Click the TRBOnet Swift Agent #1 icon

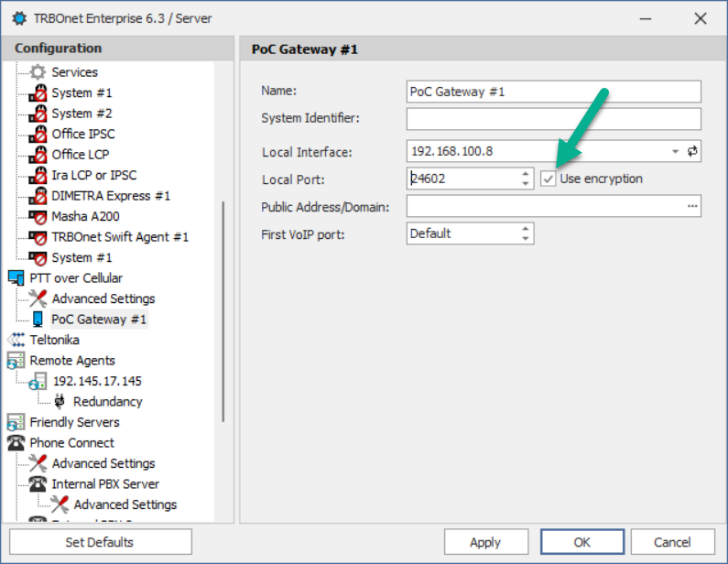click(38, 237)
